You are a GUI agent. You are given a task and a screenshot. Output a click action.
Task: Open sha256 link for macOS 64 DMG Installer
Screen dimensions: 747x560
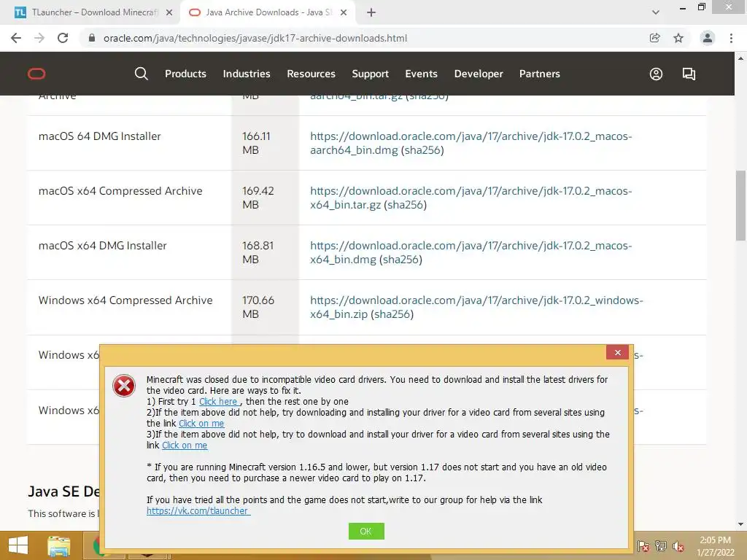[422, 150]
